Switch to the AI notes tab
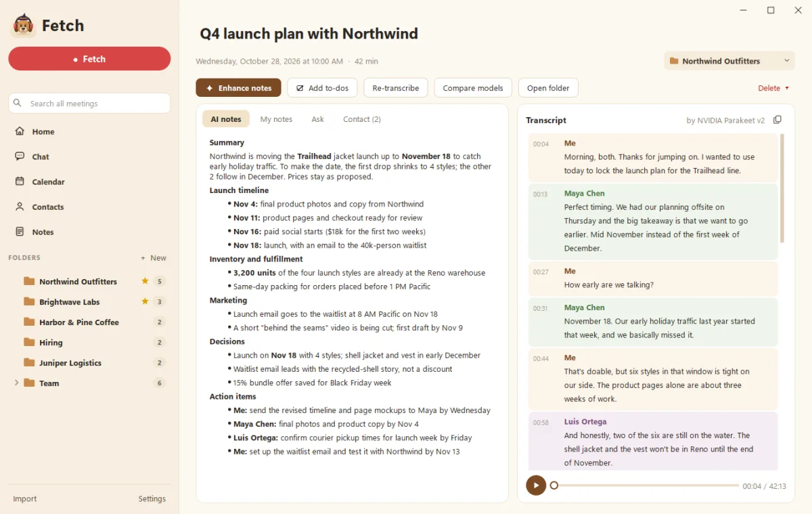 point(226,119)
